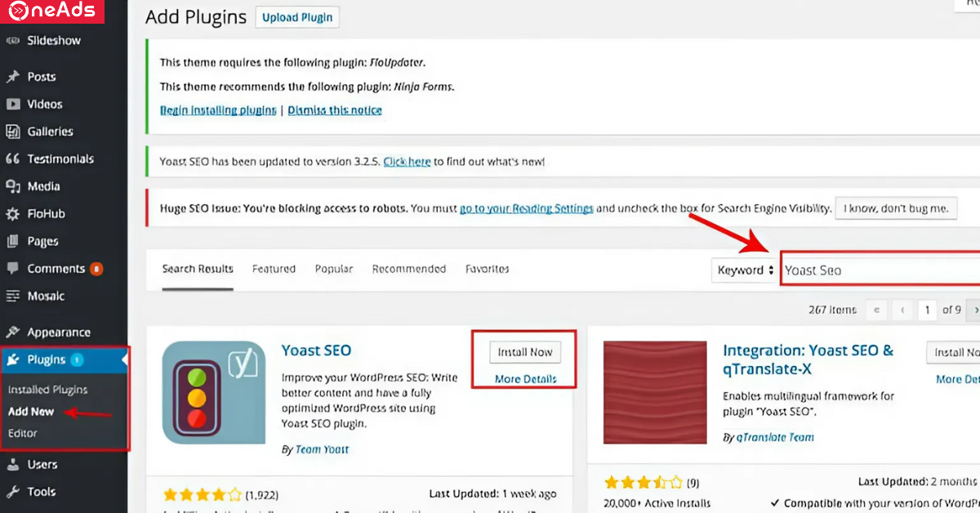Open plugin Editor submenu item

(23, 433)
